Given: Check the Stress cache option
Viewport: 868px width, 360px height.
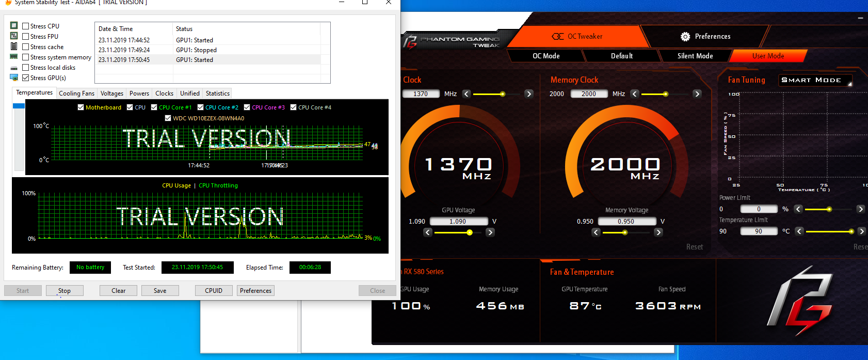Looking at the screenshot, I should (25, 46).
